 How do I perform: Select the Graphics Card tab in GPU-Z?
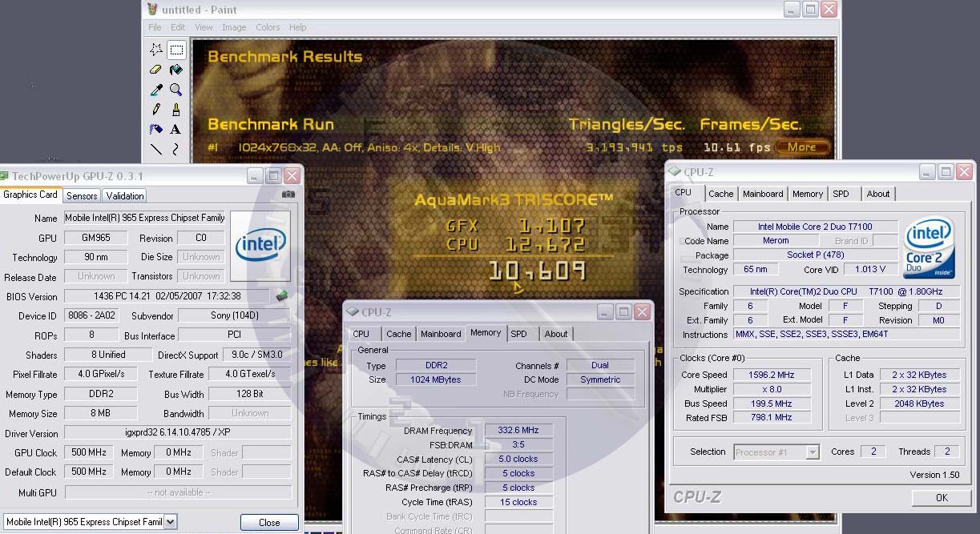[x=30, y=195]
